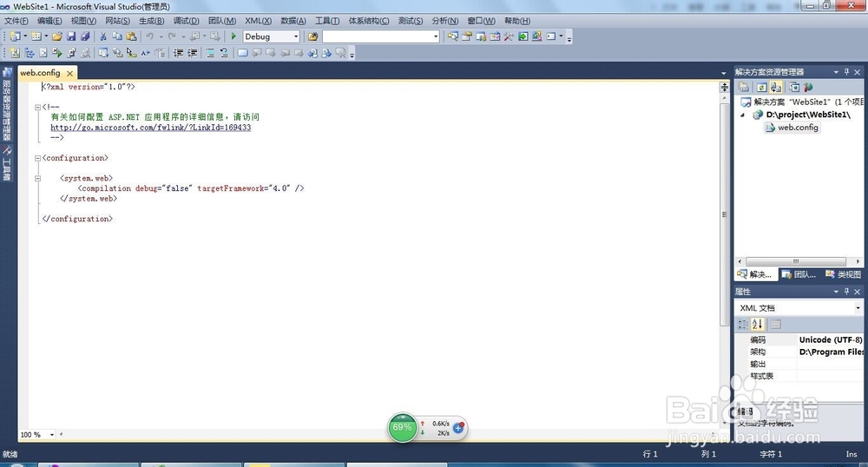Open the 帮助(H) menu
Screen dimensions: 868x467
coord(517,21)
